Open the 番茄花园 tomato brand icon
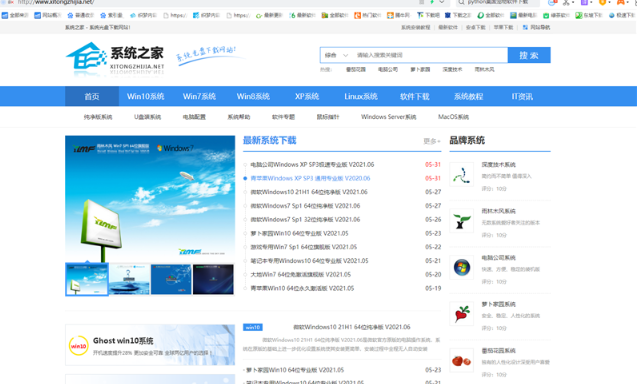The image size is (639, 384). pos(462,360)
